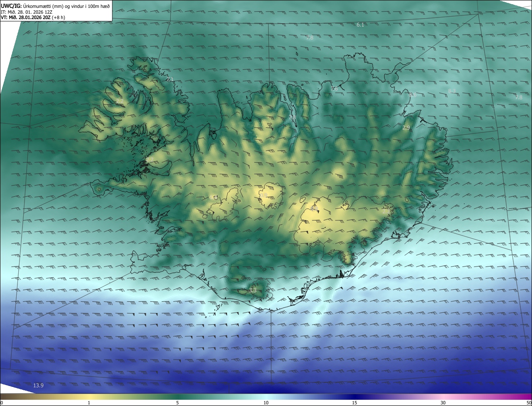
Task: Click the map value '7.6' on the north coast
Action: point(335,88)
